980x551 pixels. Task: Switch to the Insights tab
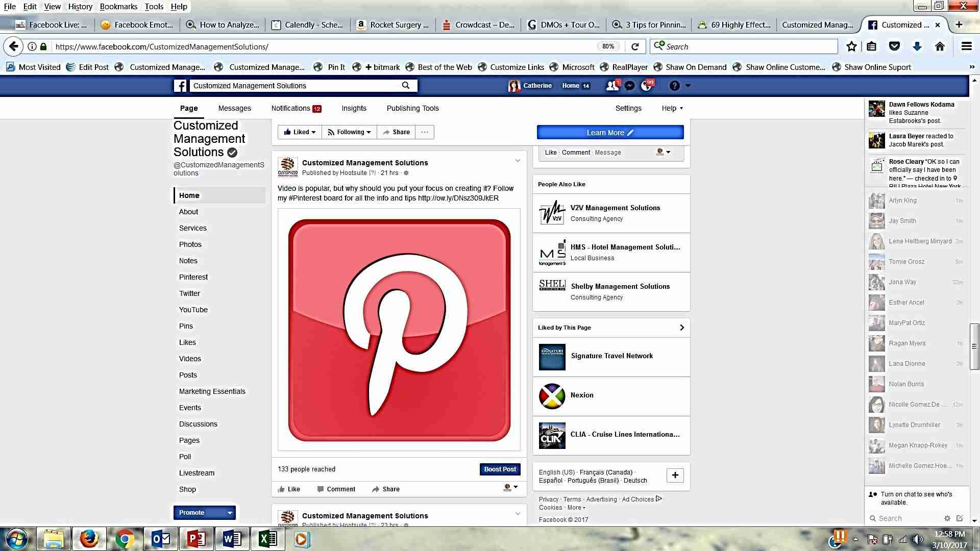click(x=354, y=108)
